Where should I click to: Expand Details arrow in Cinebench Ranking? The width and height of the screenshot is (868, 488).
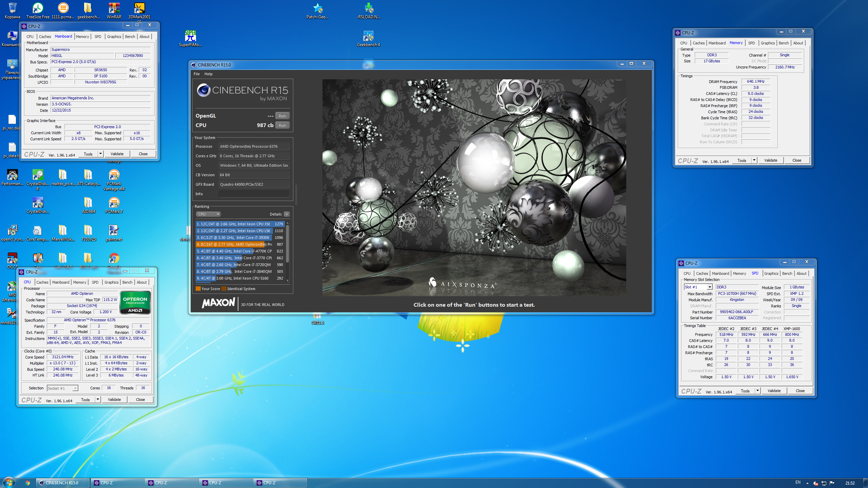[x=287, y=214]
